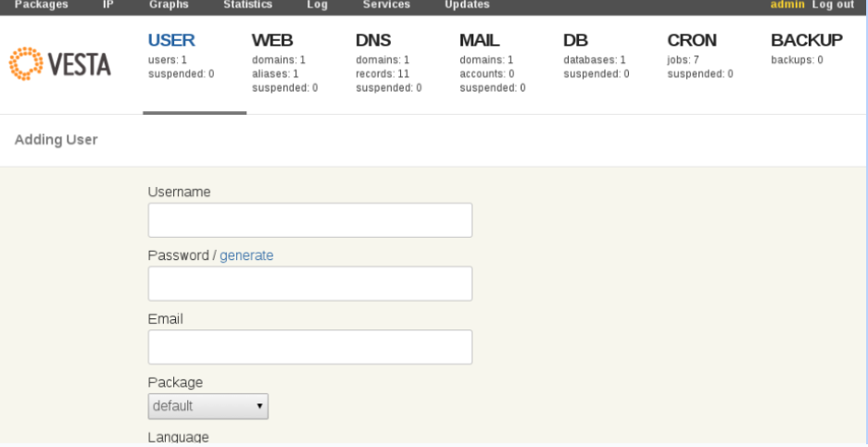Click the Log out link
This screenshot has width=868, height=447.
(833, 6)
